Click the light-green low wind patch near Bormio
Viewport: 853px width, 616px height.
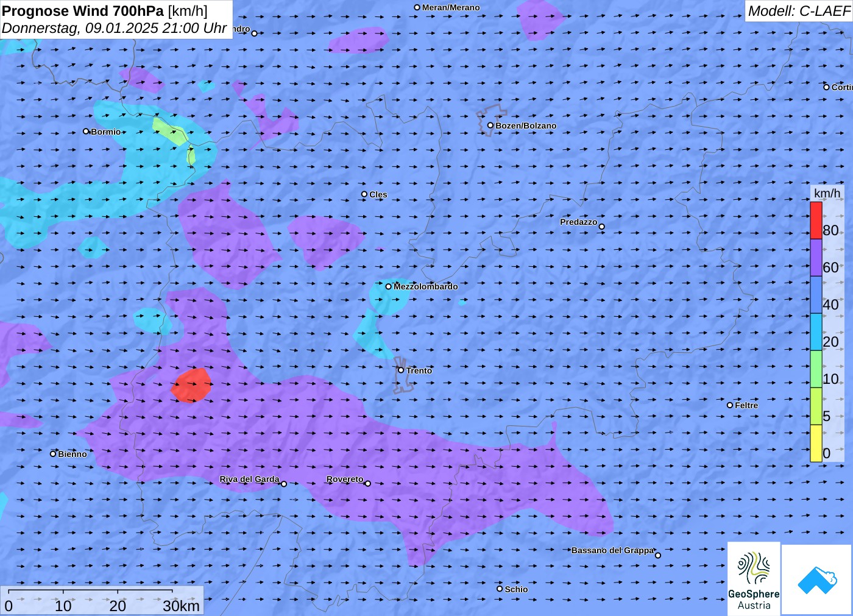point(169,132)
